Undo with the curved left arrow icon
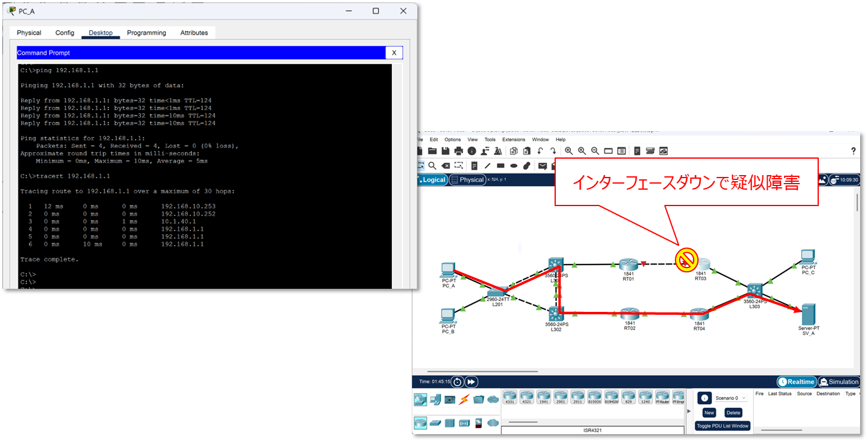868x442 pixels. 540,151
